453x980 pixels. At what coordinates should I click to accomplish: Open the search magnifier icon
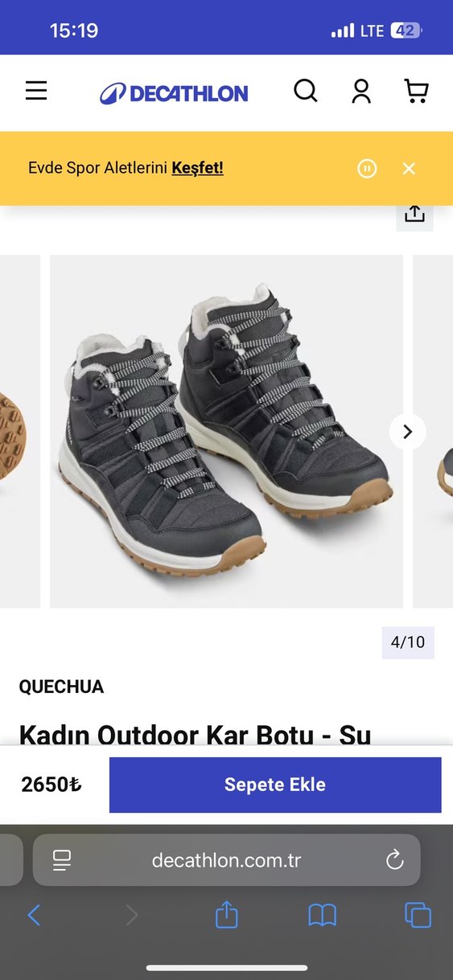[x=306, y=91]
